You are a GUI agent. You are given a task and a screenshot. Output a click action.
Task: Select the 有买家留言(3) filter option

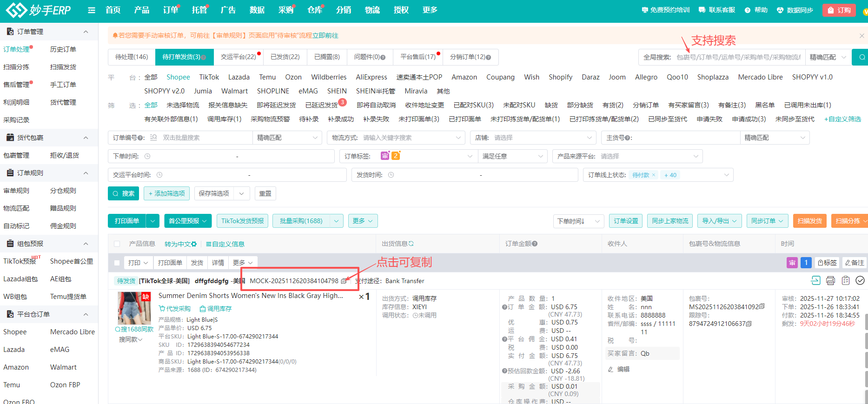tap(689, 105)
